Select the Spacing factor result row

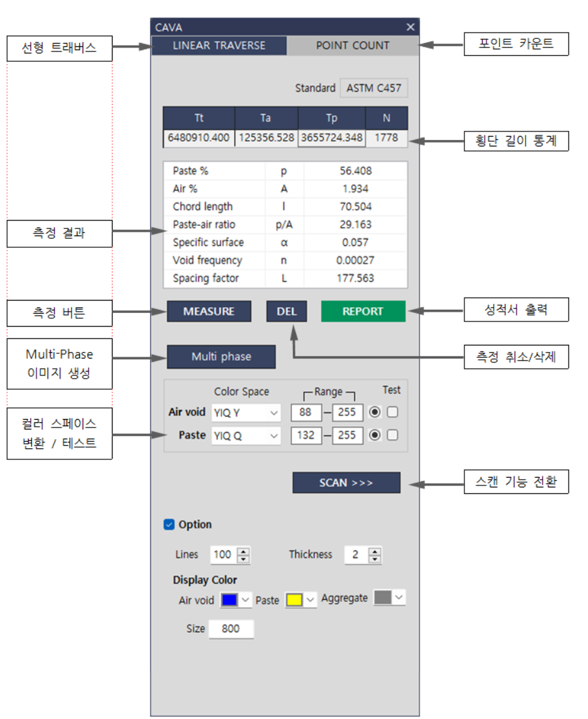(285, 278)
